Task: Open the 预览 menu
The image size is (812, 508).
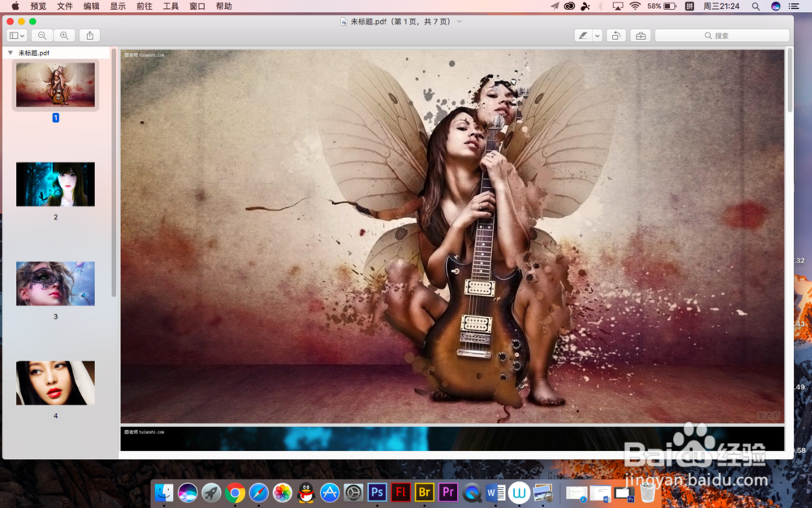Action: 38,7
